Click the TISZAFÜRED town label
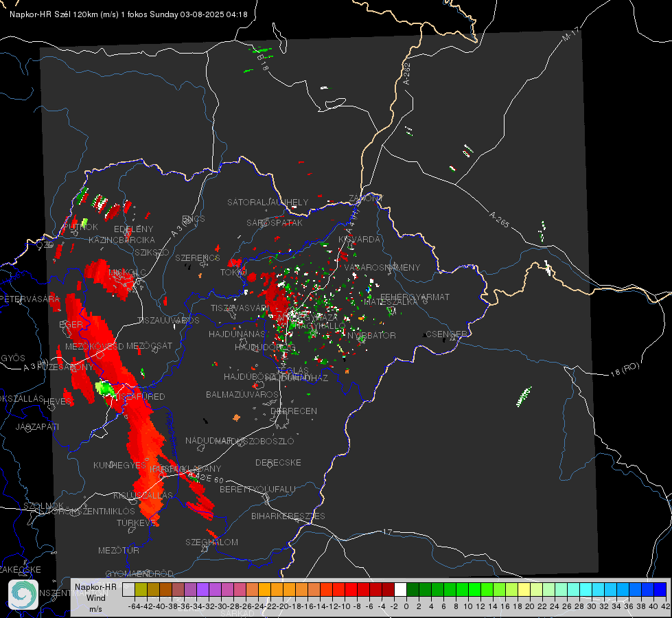The height and width of the screenshot is (618, 672). point(141,396)
